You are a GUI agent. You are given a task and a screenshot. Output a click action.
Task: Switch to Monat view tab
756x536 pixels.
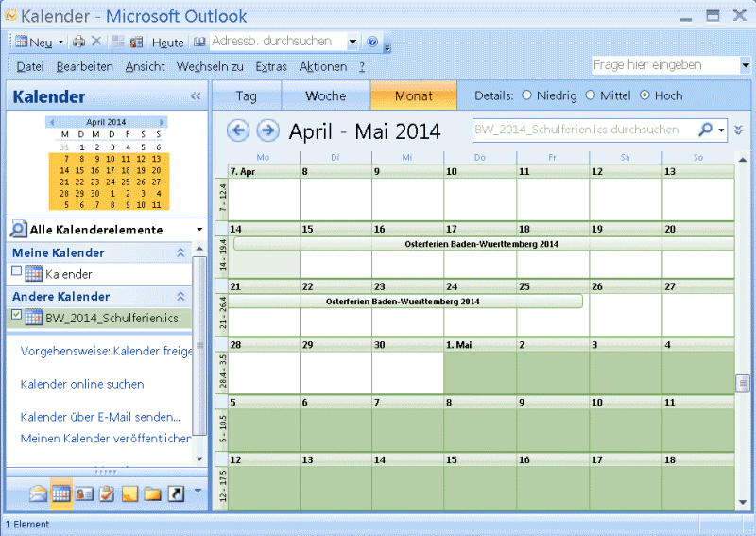[414, 95]
